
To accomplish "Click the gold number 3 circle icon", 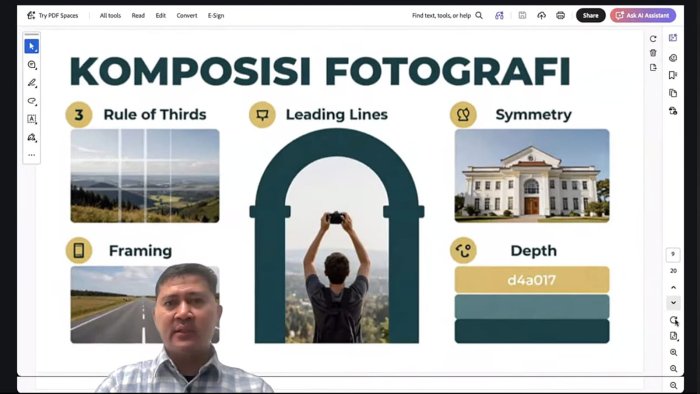I will coord(79,115).
